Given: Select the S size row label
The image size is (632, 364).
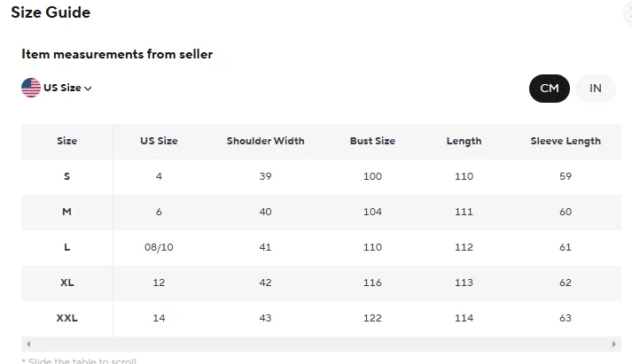Looking at the screenshot, I should coord(67,176).
